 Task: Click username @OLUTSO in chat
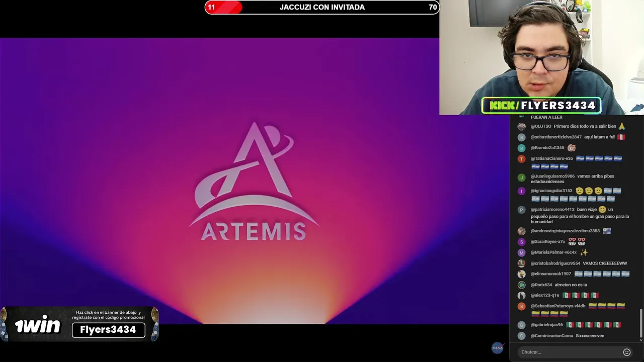click(x=541, y=126)
